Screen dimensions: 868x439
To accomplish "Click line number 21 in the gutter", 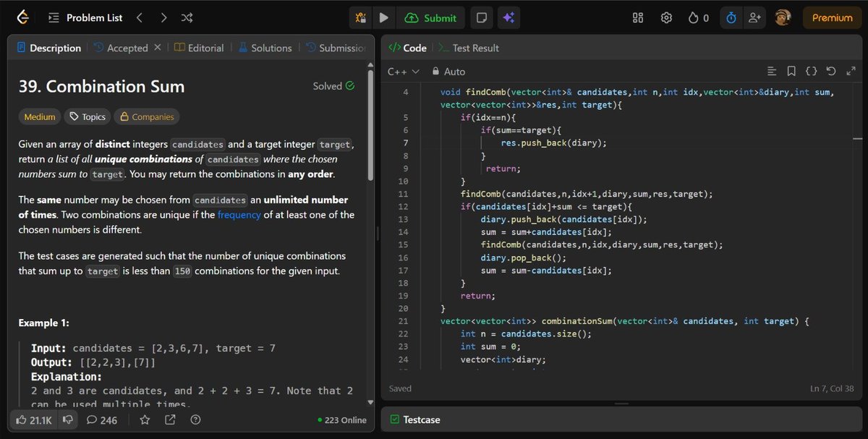I will pos(404,321).
